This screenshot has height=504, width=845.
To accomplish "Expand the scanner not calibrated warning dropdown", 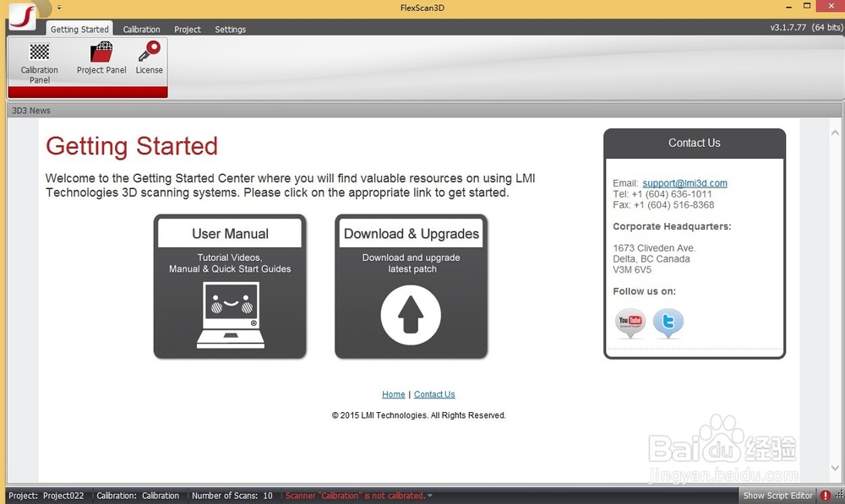I will pyautogui.click(x=430, y=496).
